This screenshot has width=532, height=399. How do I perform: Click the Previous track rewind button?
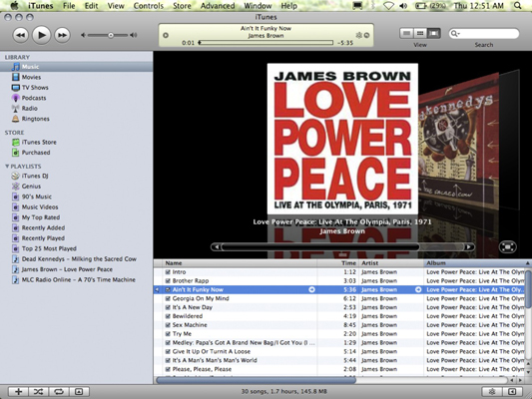pos(20,35)
